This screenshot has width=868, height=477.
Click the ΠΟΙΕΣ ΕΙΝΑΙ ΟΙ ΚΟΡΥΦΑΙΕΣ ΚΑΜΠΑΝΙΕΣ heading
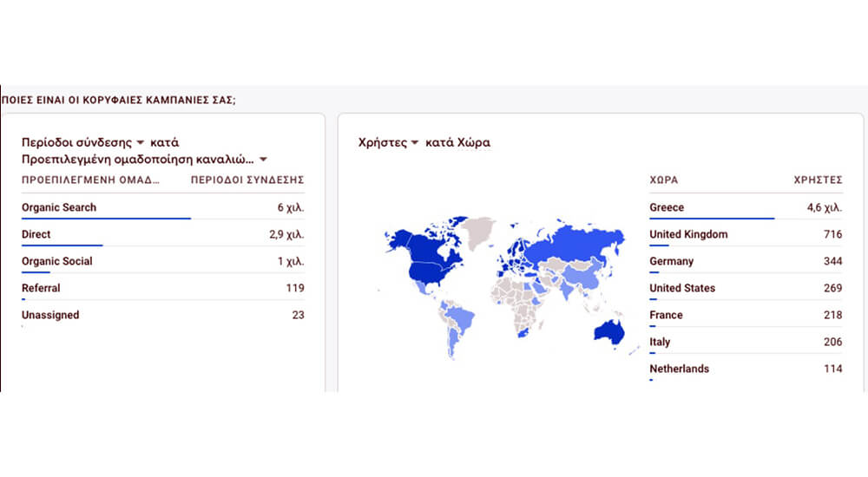118,100
